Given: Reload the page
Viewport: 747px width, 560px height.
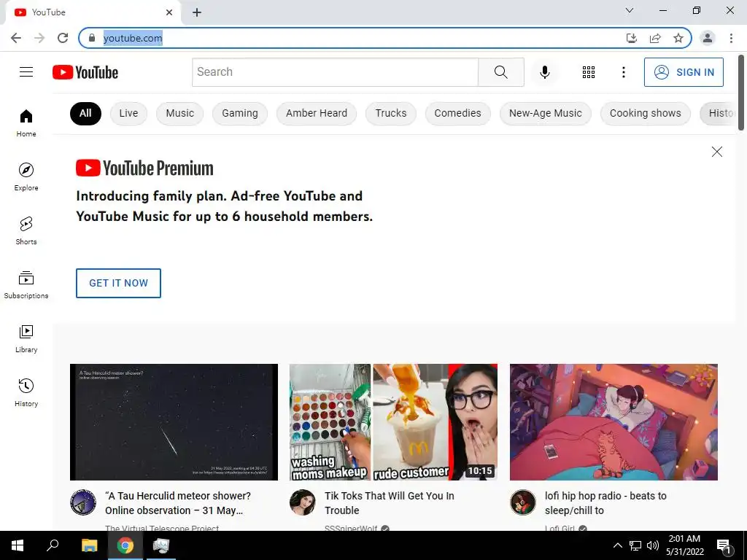Looking at the screenshot, I should 63,38.
